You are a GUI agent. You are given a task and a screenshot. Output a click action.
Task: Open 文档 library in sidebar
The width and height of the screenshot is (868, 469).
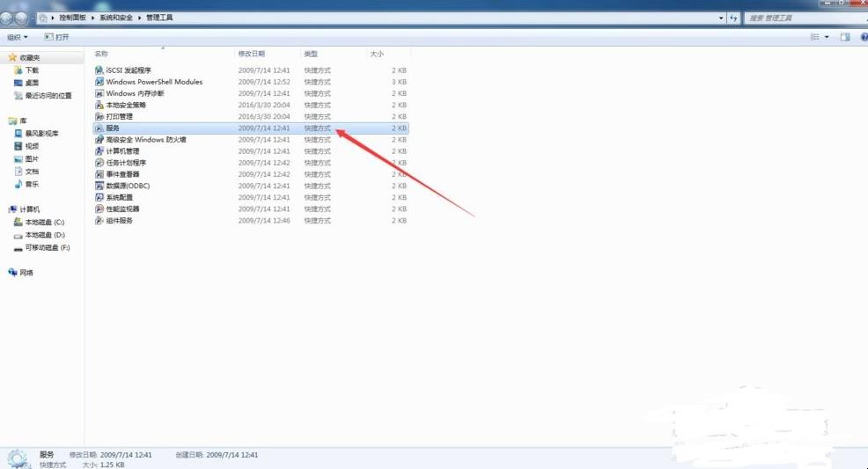(26, 172)
